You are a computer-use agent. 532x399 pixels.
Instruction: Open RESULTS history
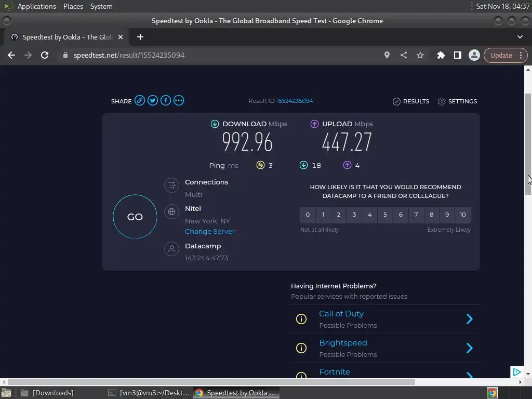click(411, 101)
